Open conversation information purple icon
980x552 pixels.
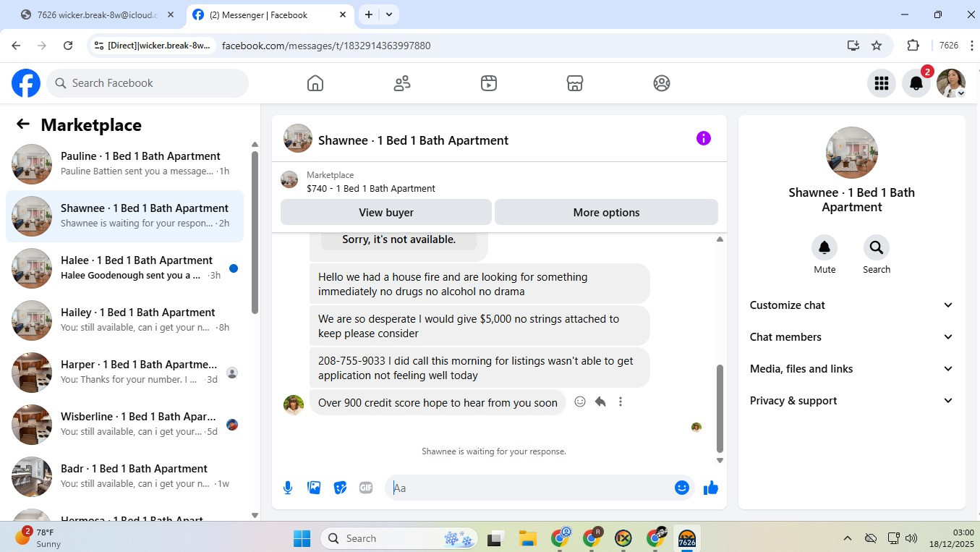click(x=704, y=138)
